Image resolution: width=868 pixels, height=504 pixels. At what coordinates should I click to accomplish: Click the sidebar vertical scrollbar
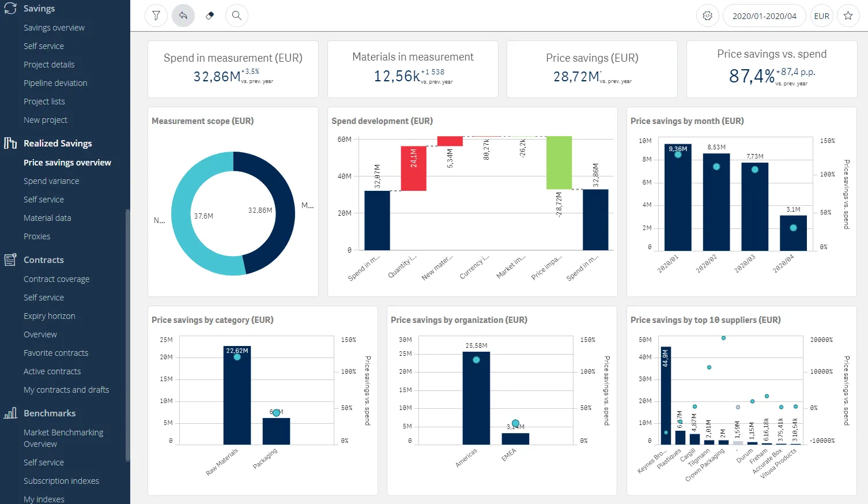tap(127, 334)
